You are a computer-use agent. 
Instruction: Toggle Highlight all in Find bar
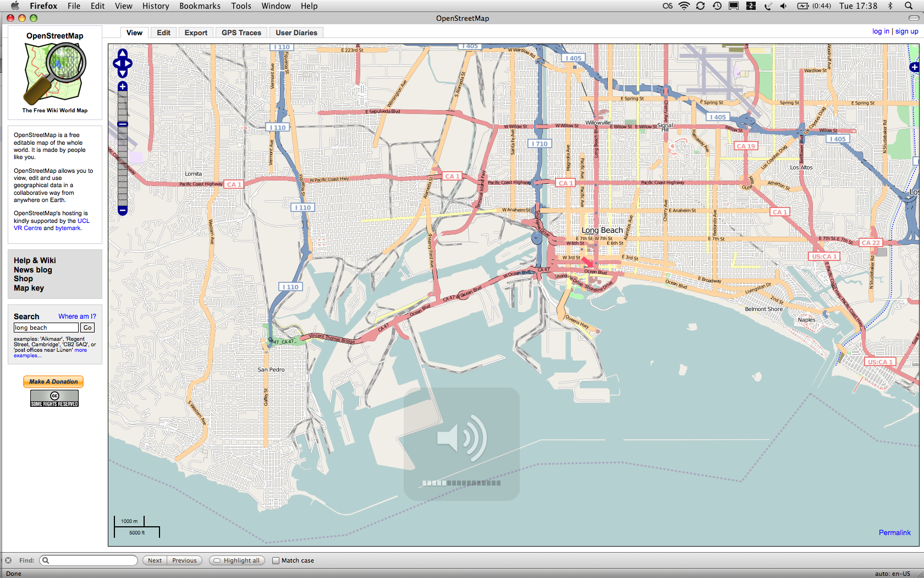(x=237, y=560)
